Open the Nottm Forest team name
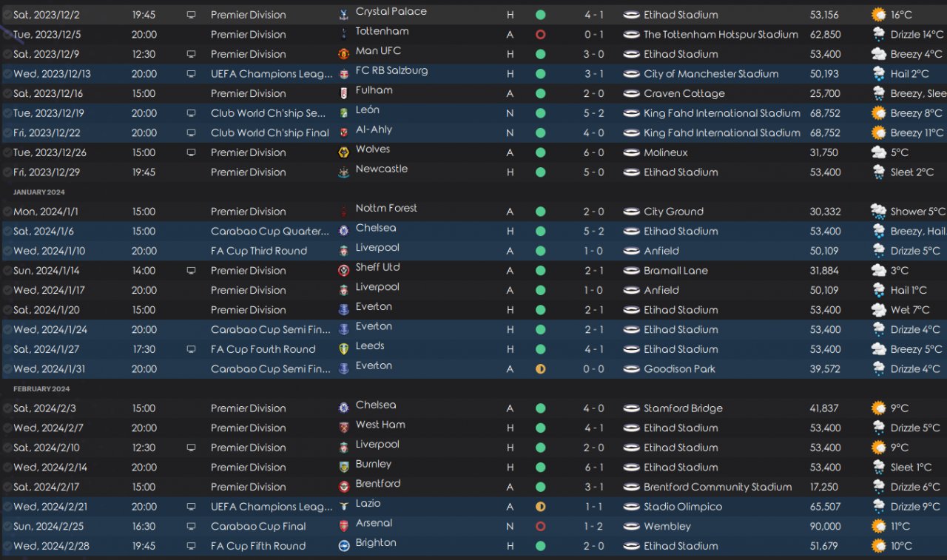Screen dimensions: 947x560 (386, 209)
